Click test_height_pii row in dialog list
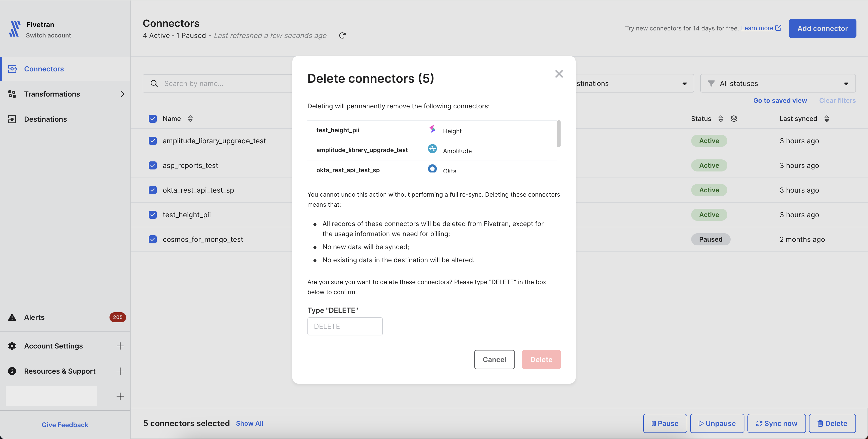 point(432,130)
